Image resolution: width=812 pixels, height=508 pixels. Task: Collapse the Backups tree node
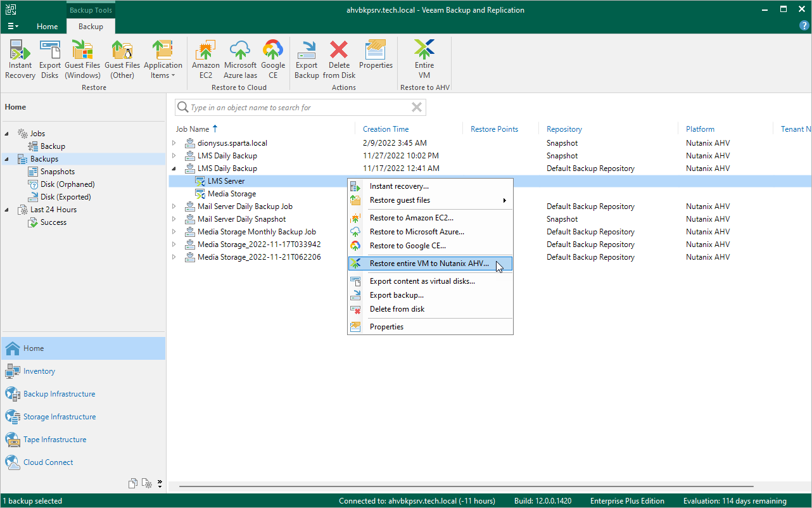coord(7,159)
